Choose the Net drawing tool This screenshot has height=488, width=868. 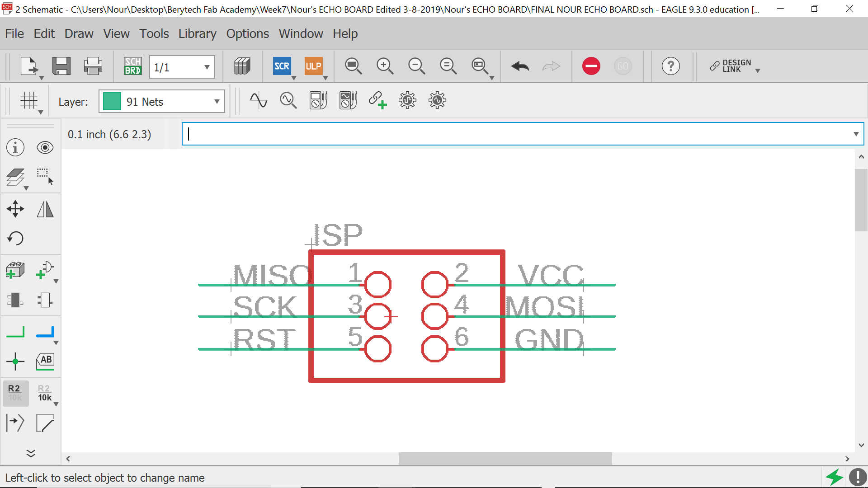(x=15, y=332)
